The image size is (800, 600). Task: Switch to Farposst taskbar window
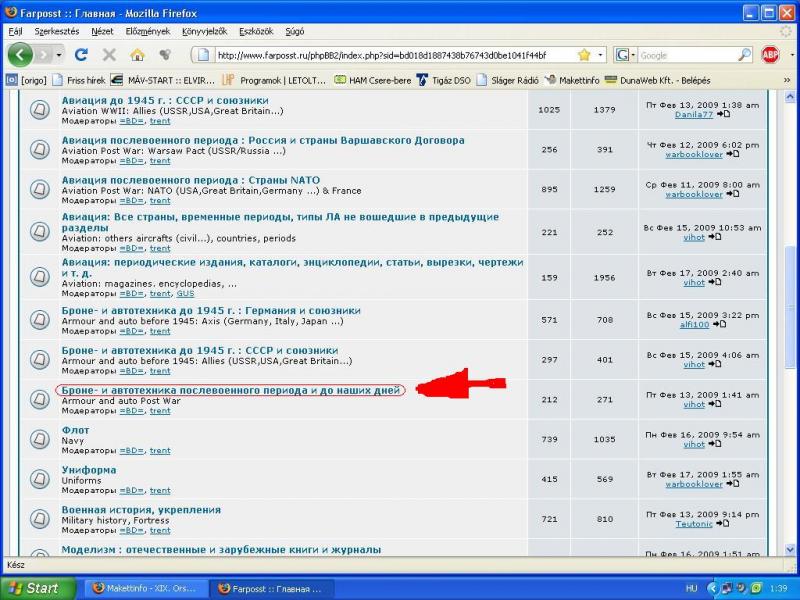(272, 588)
